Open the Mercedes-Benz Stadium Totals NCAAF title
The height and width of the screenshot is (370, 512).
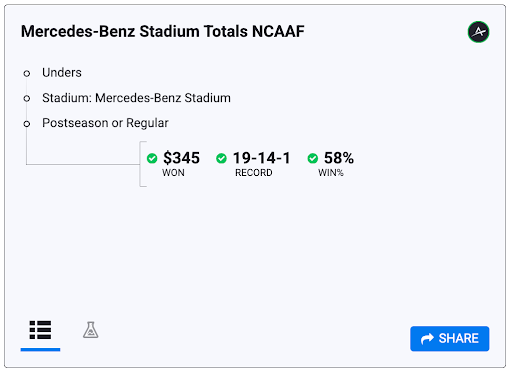tap(163, 32)
